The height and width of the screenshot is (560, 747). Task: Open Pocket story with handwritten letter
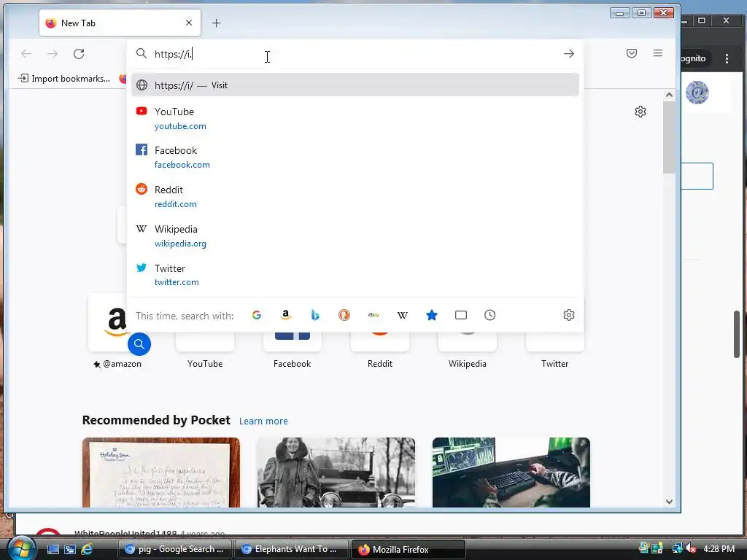[161, 472]
